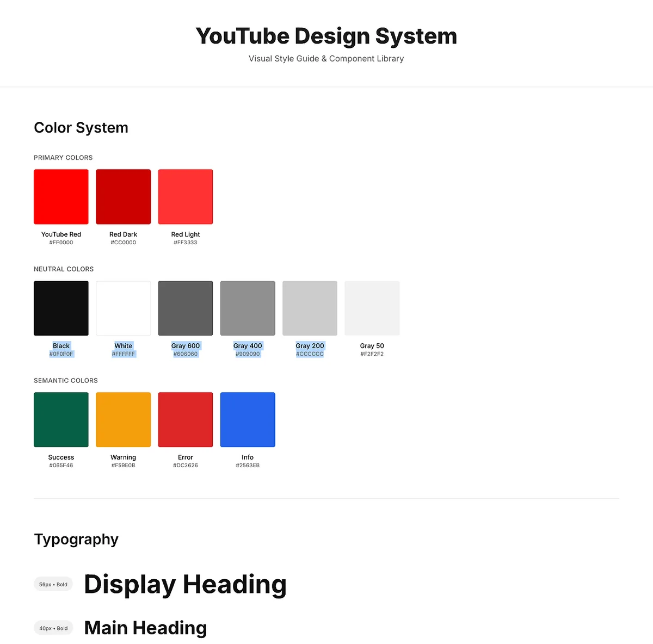Screen dimensions: 653x644
Task: Click the PRIMARY COLORS section label
Action: 63,158
